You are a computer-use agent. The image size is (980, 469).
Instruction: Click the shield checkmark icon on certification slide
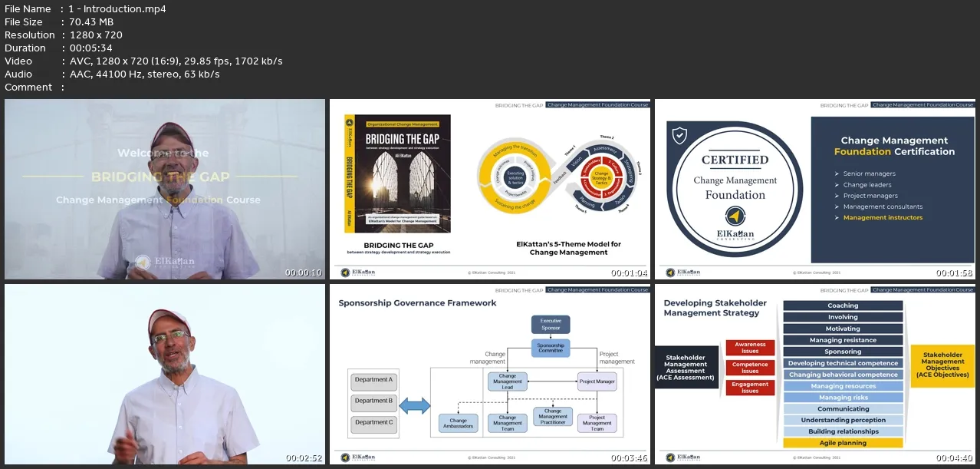coord(679,136)
